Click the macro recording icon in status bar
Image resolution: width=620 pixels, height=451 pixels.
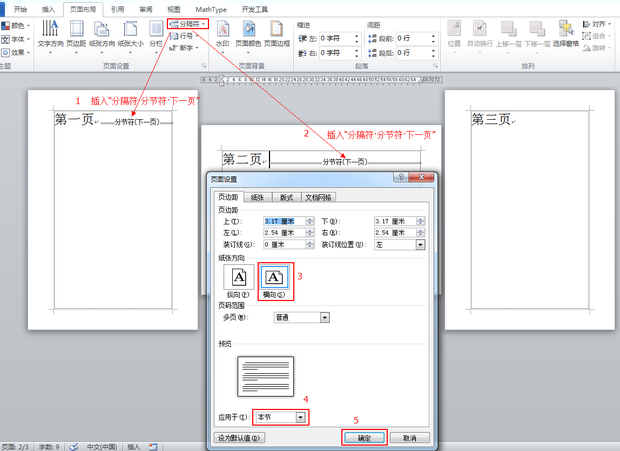point(153,447)
